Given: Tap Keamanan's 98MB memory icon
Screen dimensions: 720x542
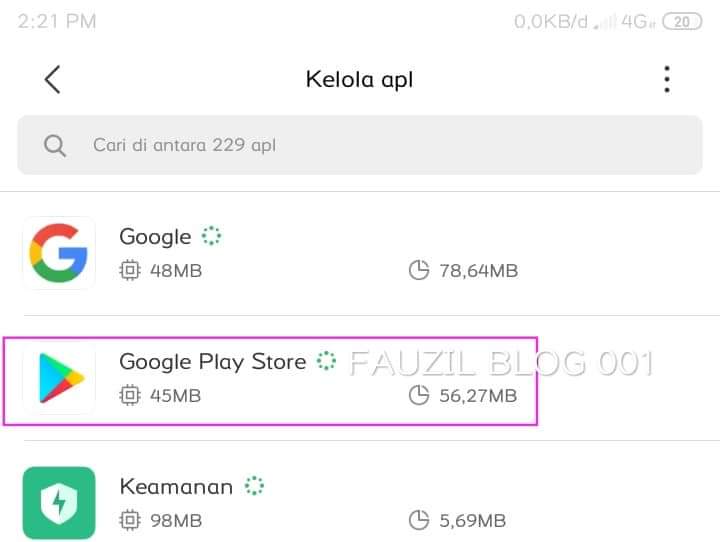Looking at the screenshot, I should pos(129,520).
